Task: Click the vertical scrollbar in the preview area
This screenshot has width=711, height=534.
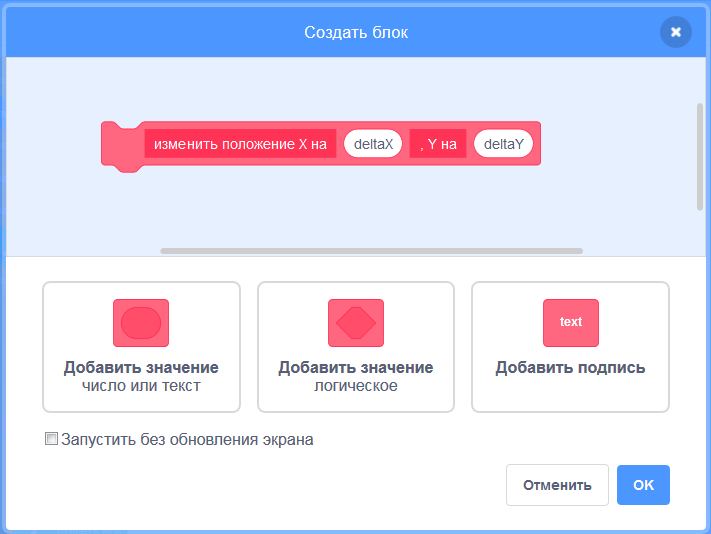Action: pyautogui.click(x=700, y=156)
